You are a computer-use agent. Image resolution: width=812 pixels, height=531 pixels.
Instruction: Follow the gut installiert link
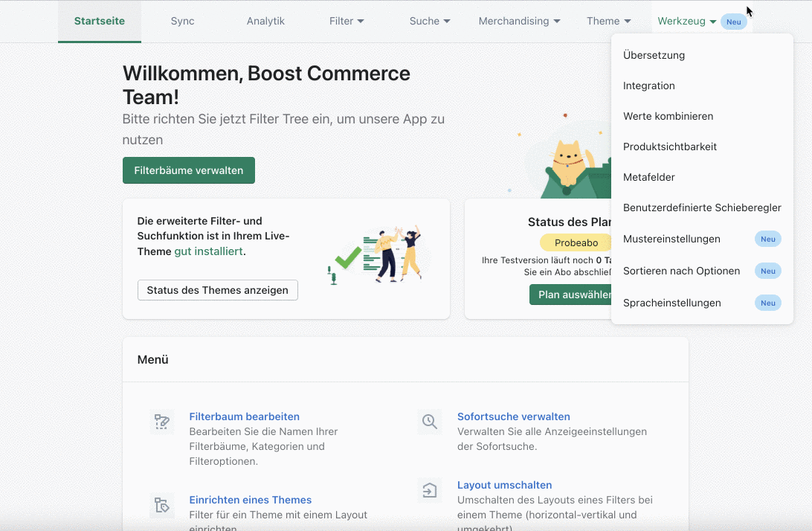coord(208,251)
